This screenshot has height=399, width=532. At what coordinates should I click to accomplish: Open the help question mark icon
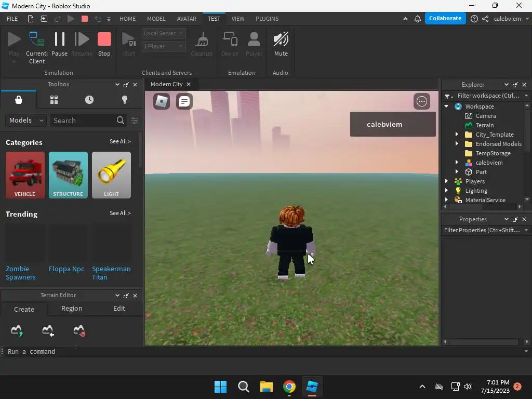click(x=474, y=19)
